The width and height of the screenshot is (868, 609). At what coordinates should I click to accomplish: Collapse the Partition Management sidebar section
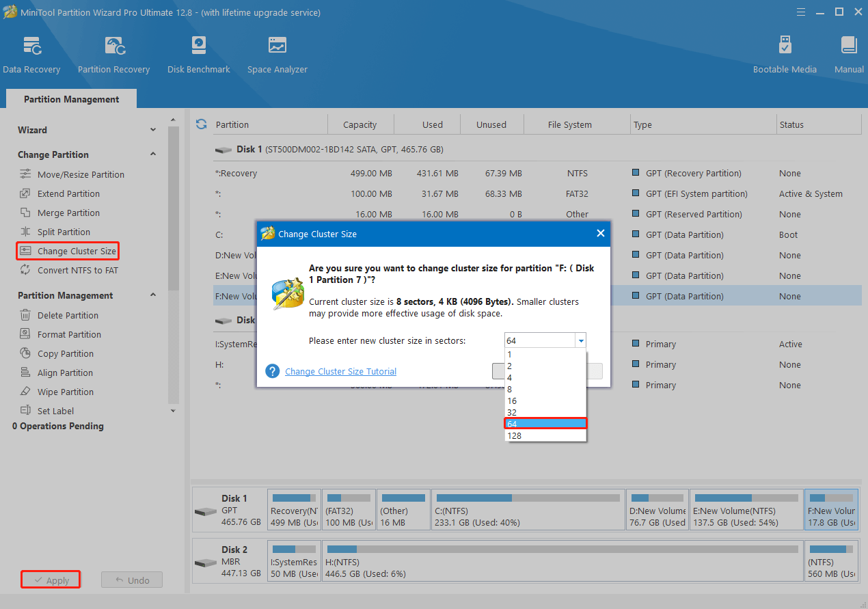153,295
